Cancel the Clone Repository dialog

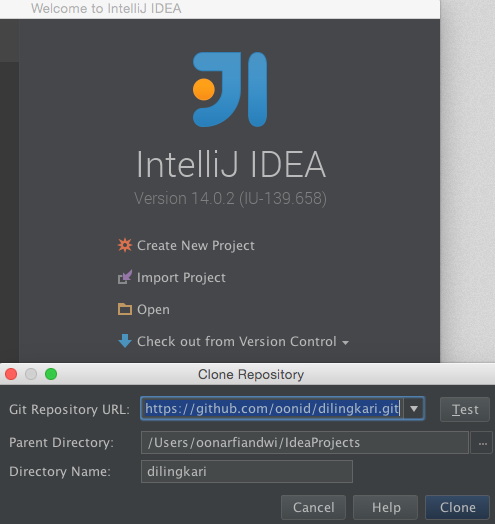314,507
